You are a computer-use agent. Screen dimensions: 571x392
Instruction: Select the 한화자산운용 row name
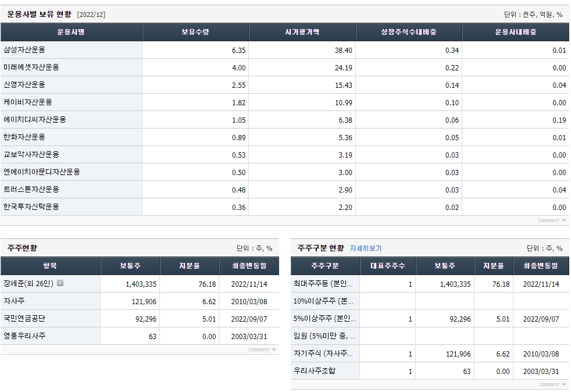tap(24, 137)
